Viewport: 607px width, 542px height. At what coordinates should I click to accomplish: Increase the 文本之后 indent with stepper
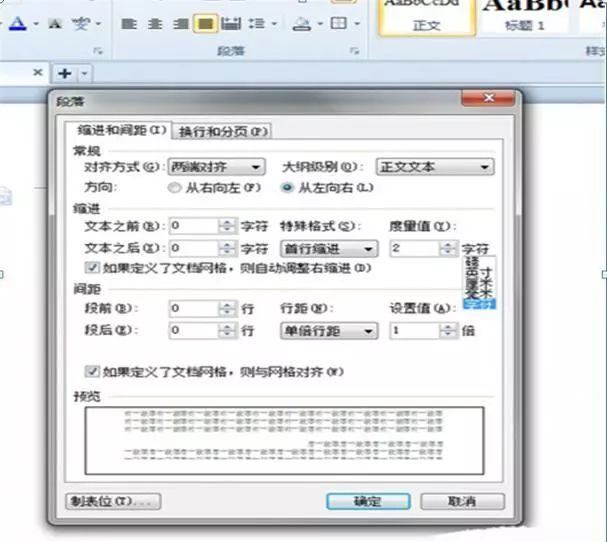pos(227,245)
